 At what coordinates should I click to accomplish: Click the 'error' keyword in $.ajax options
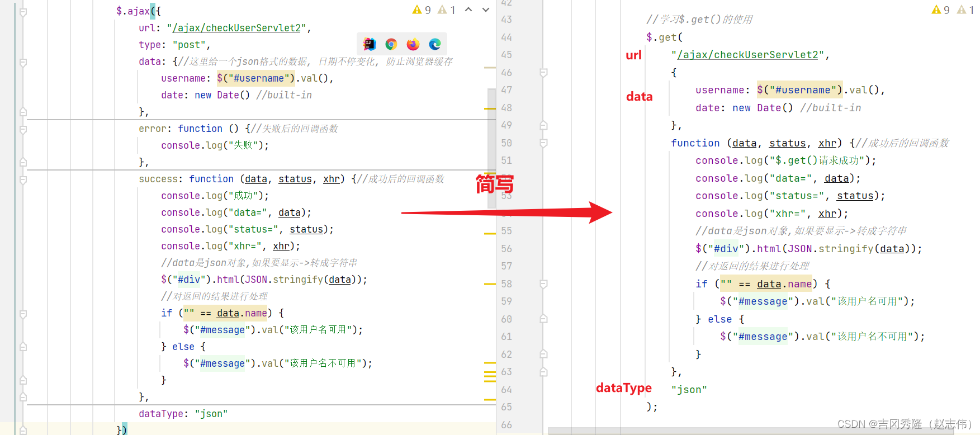153,129
